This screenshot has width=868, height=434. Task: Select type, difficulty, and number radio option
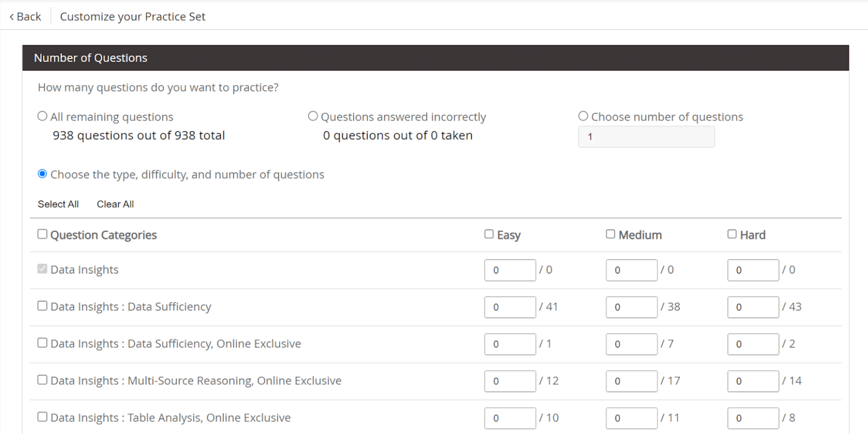pyautogui.click(x=42, y=174)
